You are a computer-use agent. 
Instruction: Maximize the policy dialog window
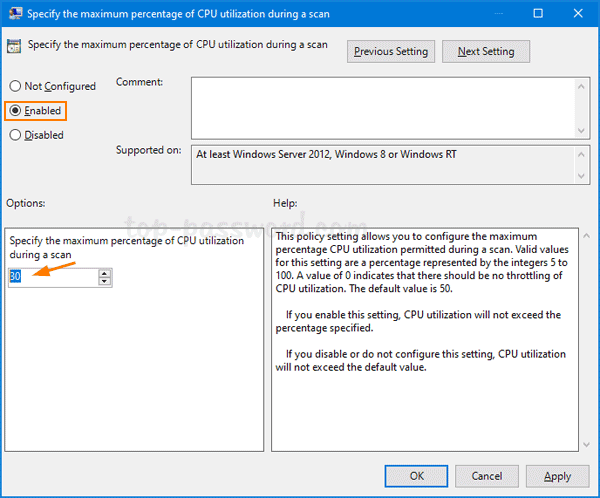[538, 14]
